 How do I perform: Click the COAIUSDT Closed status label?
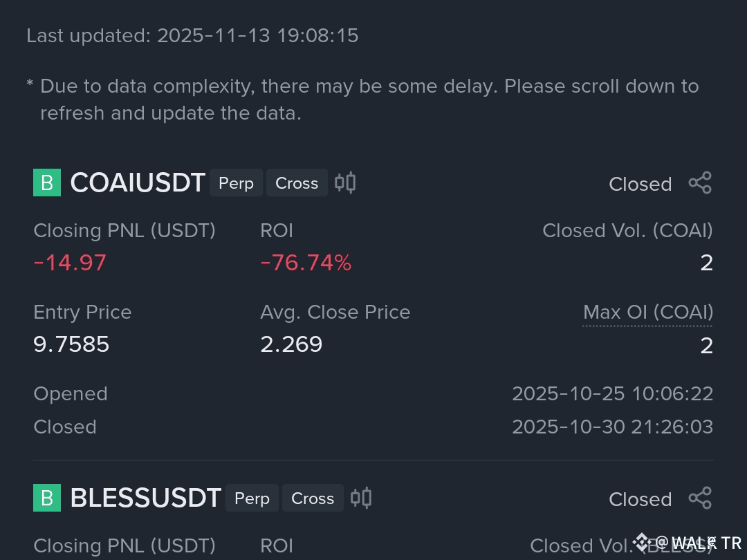[640, 185]
